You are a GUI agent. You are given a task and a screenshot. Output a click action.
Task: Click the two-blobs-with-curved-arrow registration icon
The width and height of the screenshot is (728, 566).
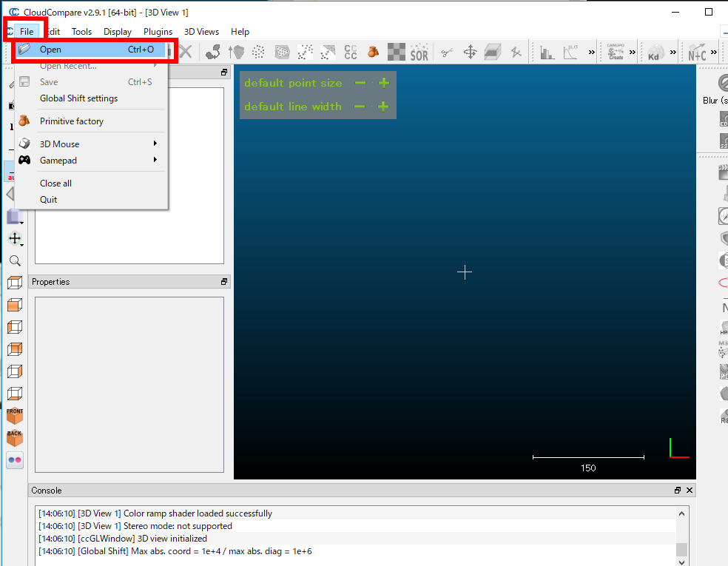pos(213,52)
